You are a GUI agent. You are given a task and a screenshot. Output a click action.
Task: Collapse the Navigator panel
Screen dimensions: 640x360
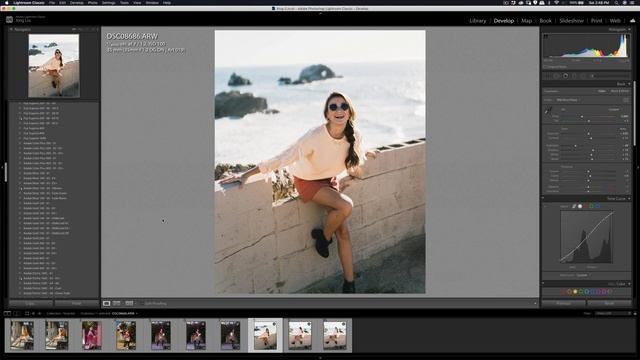11,29
